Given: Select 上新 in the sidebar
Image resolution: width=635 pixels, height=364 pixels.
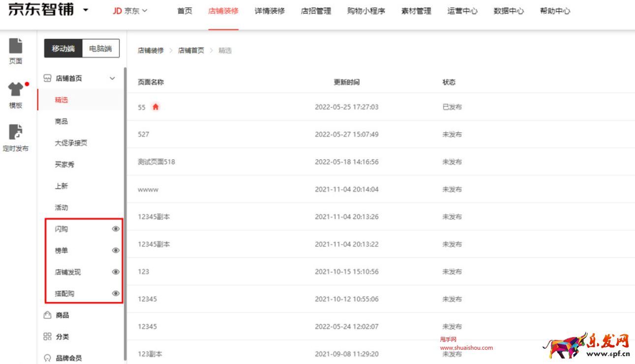Looking at the screenshot, I should pyautogui.click(x=61, y=186).
